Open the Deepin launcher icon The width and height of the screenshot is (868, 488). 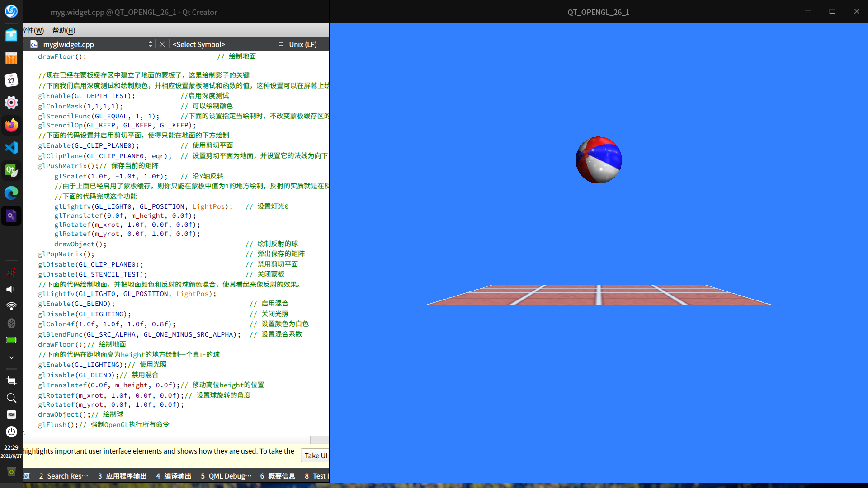coord(11,11)
